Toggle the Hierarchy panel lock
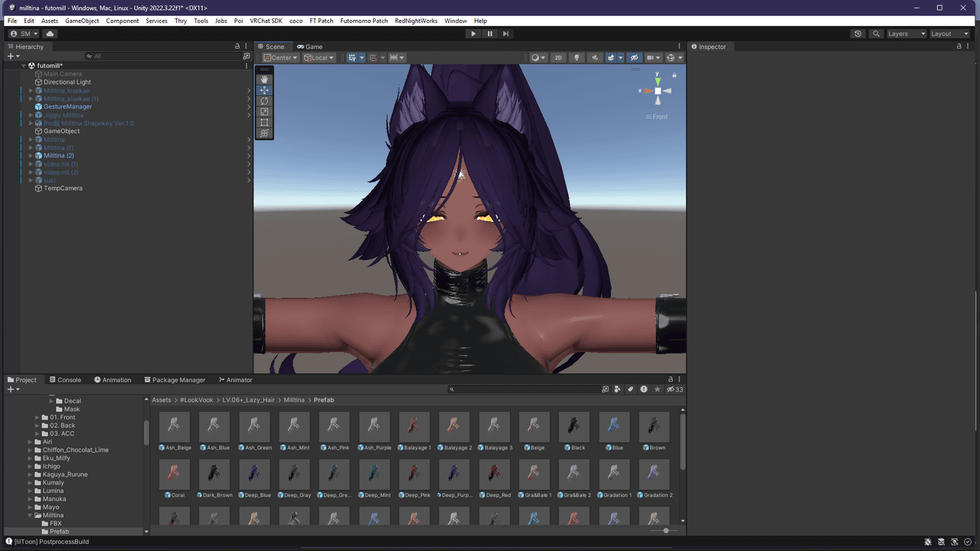Screen dimensions: 980x551 (237, 47)
